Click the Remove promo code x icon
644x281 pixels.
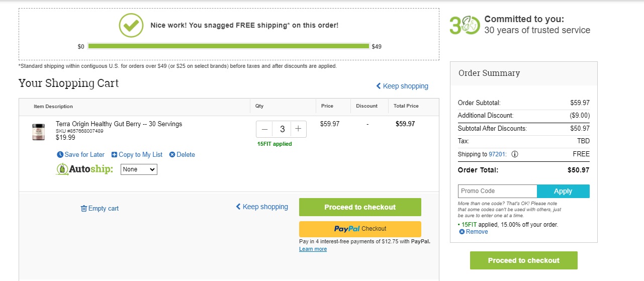coord(462,232)
